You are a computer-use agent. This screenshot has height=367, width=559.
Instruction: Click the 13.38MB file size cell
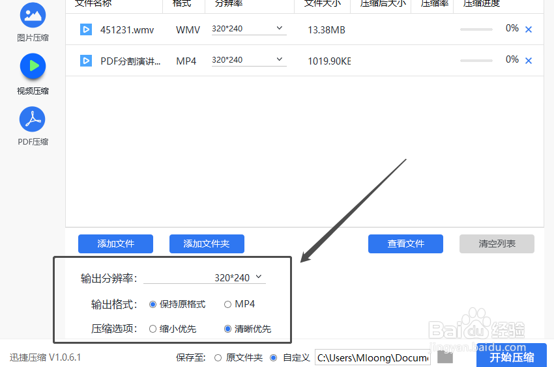click(x=327, y=30)
